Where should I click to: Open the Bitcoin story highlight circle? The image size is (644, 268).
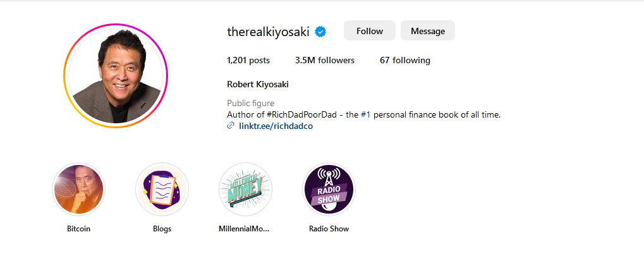78,190
